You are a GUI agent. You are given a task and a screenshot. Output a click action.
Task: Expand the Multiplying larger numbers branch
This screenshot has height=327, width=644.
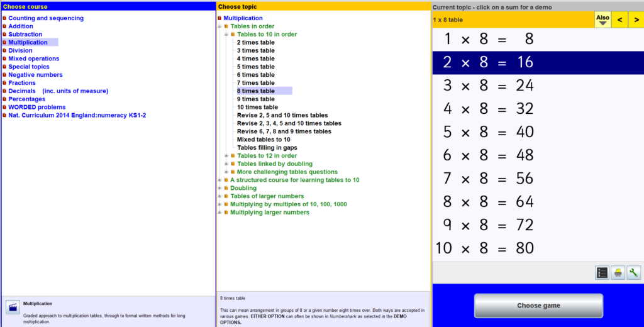(219, 213)
